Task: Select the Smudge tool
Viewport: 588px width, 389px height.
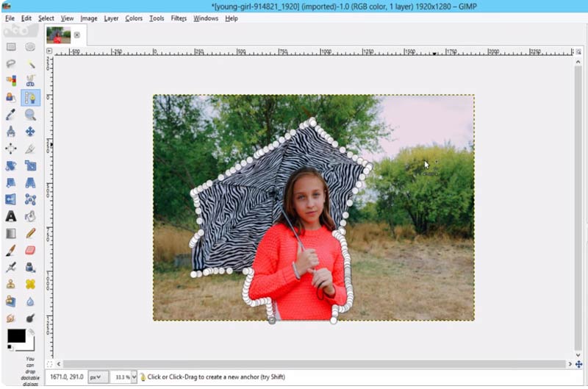Action: pyautogui.click(x=11, y=318)
